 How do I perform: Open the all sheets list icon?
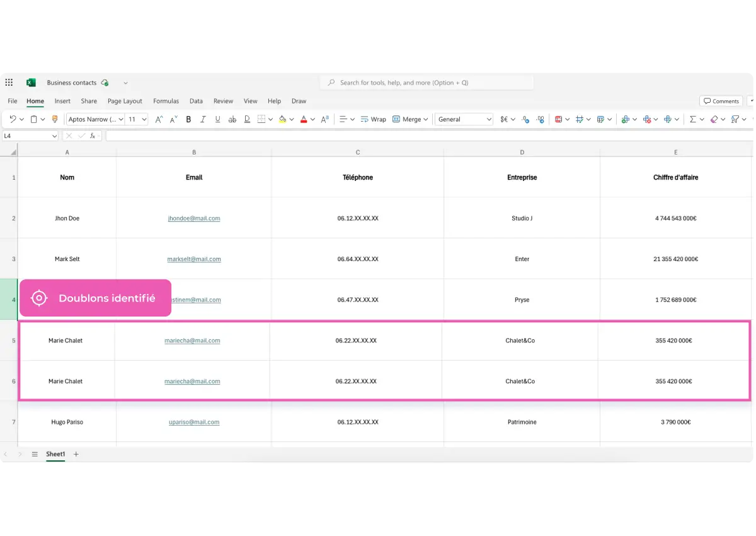point(35,454)
